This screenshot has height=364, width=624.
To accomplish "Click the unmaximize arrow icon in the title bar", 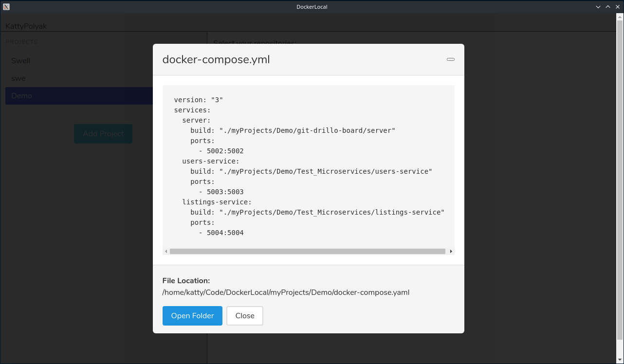I will click(x=607, y=7).
